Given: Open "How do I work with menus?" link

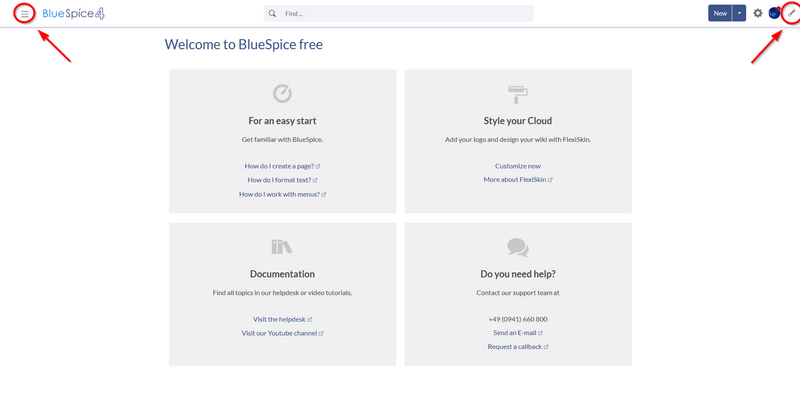Looking at the screenshot, I should [x=282, y=194].
